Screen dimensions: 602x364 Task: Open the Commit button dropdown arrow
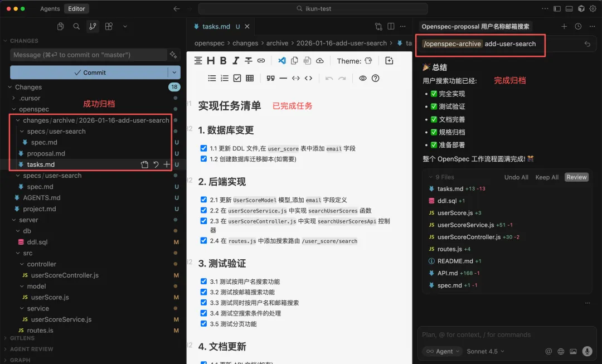click(174, 72)
